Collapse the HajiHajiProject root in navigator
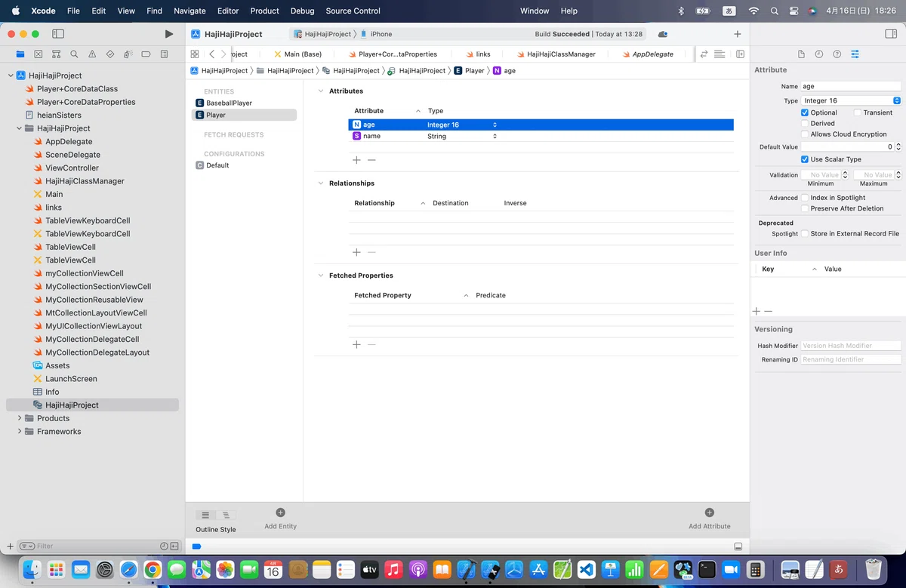906x588 pixels. (11, 75)
